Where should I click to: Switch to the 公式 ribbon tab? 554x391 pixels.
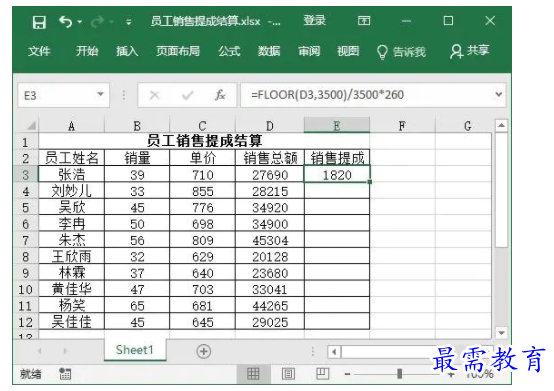pyautogui.click(x=229, y=51)
